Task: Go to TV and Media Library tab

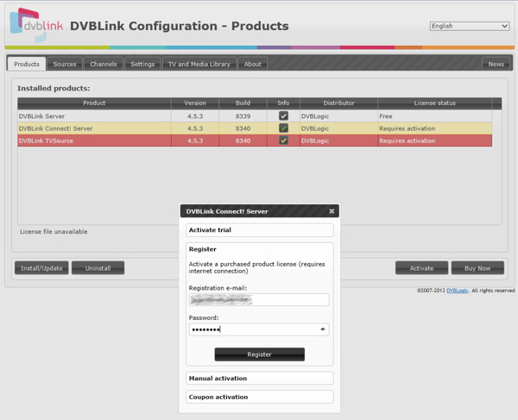Action: (x=199, y=64)
